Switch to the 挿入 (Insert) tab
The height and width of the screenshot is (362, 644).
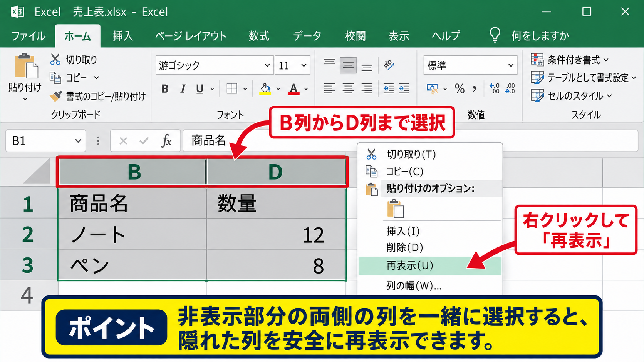click(123, 36)
